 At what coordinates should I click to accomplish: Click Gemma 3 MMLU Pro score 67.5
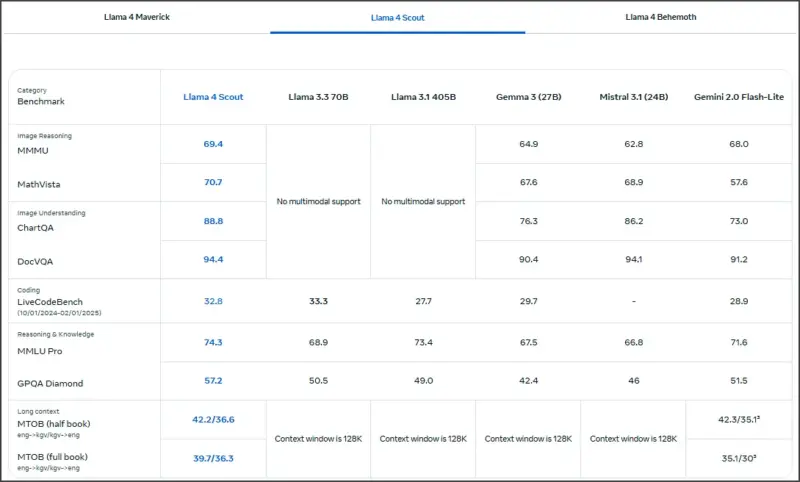(529, 342)
